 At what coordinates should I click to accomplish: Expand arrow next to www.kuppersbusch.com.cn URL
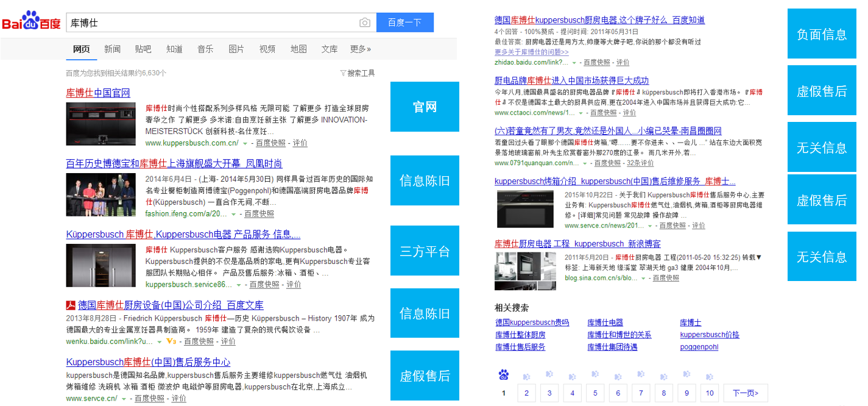(x=245, y=143)
